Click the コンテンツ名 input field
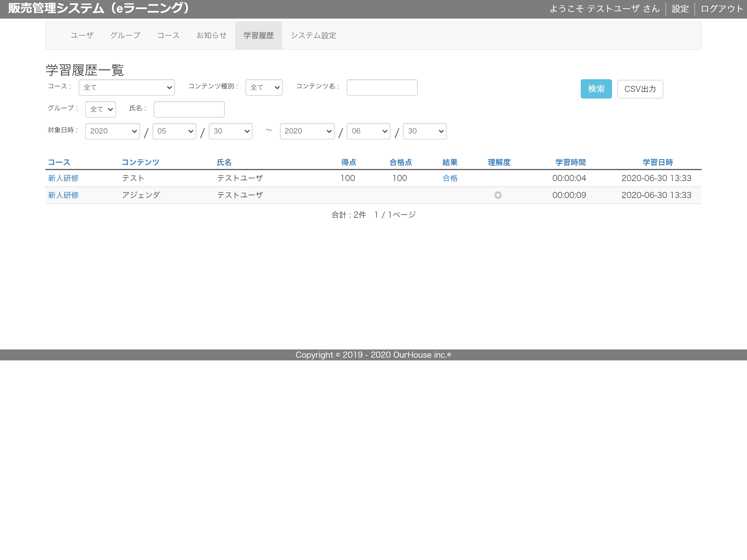The height and width of the screenshot is (560, 747). 382,87
